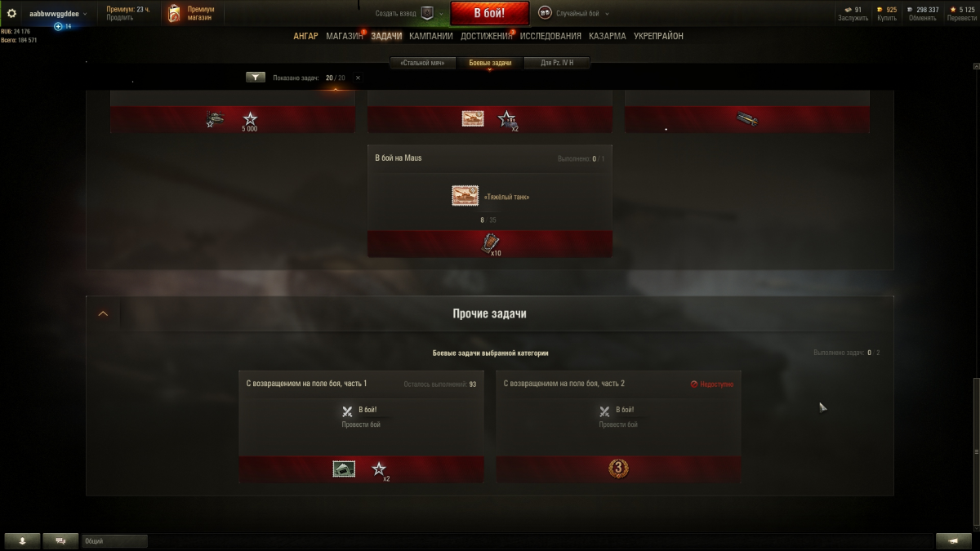980x551 pixels.
Task: Clear the task filter with the x
Action: pos(358,78)
